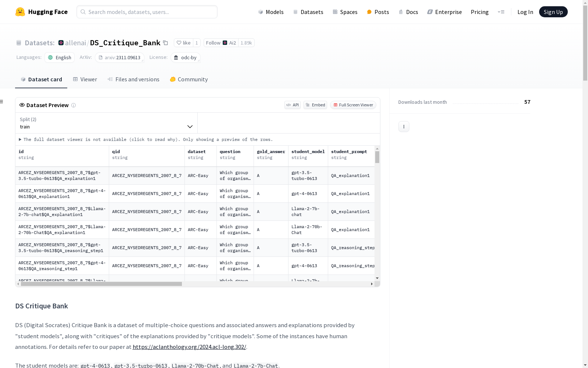
Task: Click the allenai organization avatar icon
Action: point(61,43)
